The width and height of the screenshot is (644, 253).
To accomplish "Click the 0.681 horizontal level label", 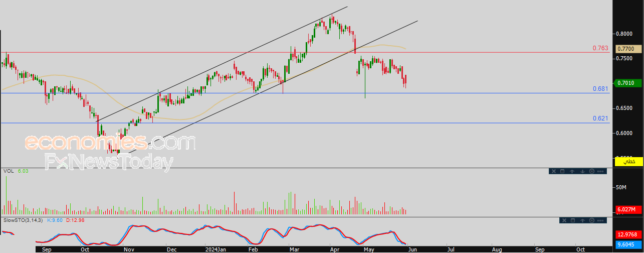I will 600,89.
